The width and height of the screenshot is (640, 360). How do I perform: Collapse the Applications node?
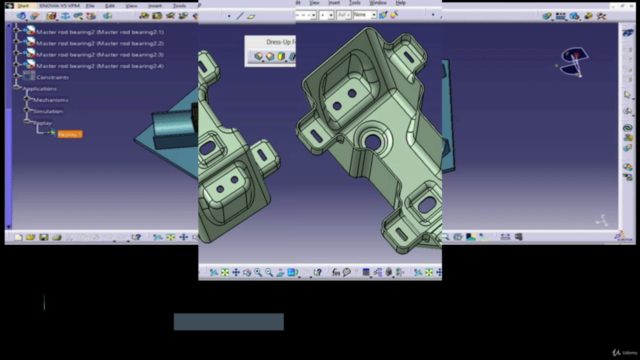click(x=16, y=87)
